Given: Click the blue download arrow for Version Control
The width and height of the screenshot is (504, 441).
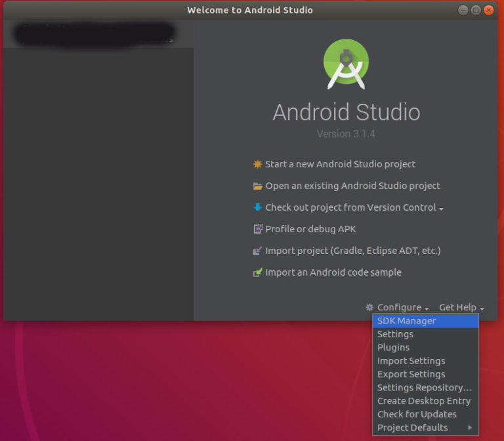Looking at the screenshot, I should click(x=258, y=207).
